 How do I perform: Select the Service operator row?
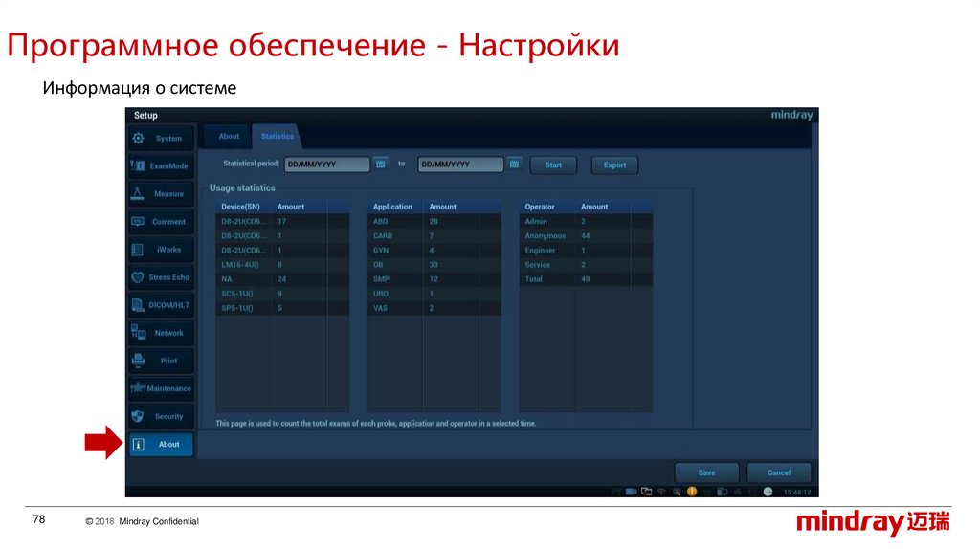click(587, 265)
